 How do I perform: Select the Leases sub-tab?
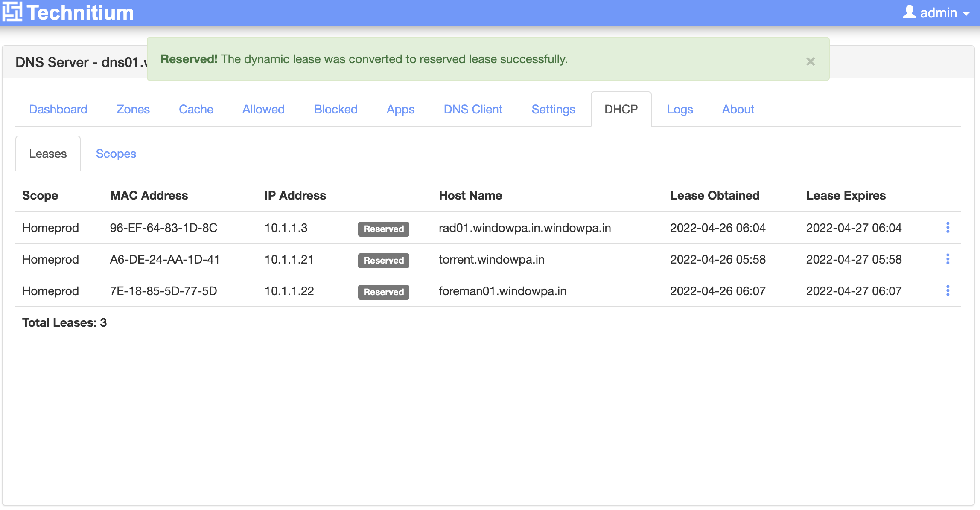tap(48, 154)
